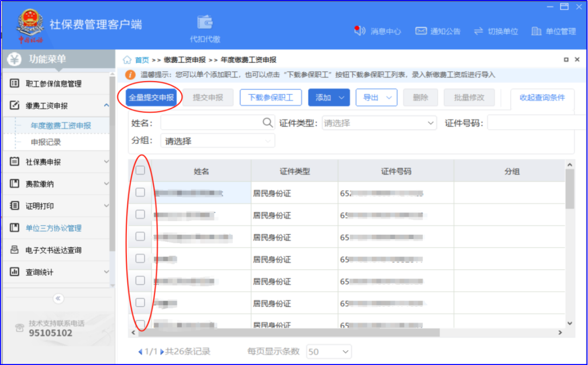
Task: Click the tax emblem logo
Action: point(30,26)
